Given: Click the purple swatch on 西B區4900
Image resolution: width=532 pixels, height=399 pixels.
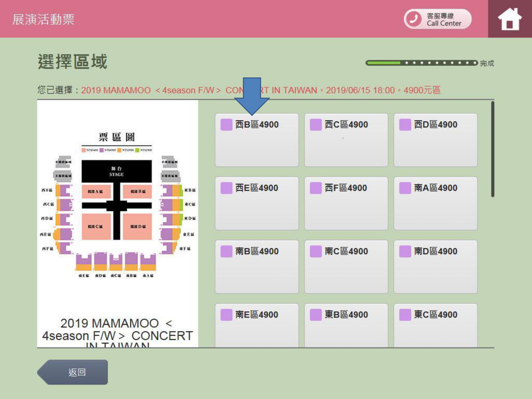Looking at the screenshot, I should click(226, 125).
